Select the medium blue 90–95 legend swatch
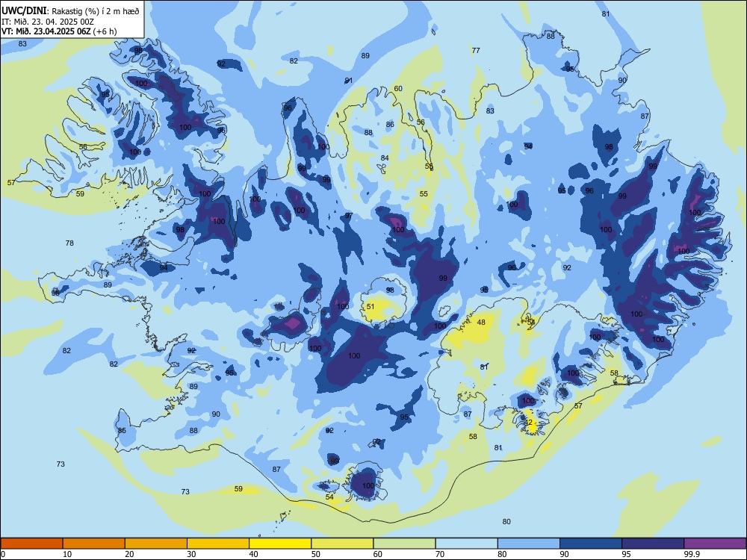 [x=591, y=544]
